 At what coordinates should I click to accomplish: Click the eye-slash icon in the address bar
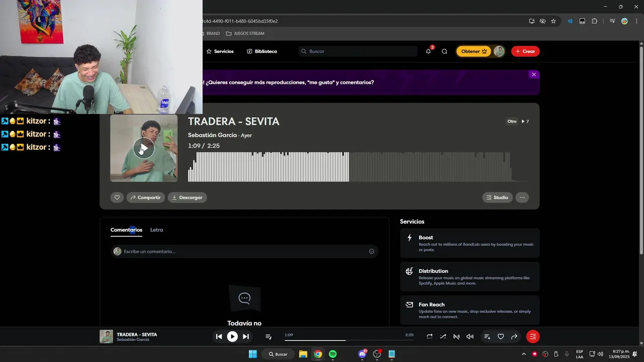pyautogui.click(x=542, y=21)
